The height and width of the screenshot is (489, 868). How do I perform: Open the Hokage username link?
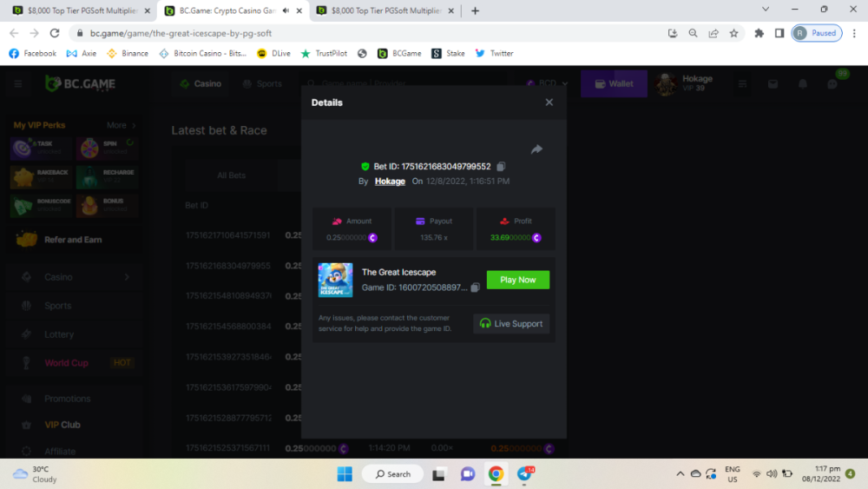390,182
